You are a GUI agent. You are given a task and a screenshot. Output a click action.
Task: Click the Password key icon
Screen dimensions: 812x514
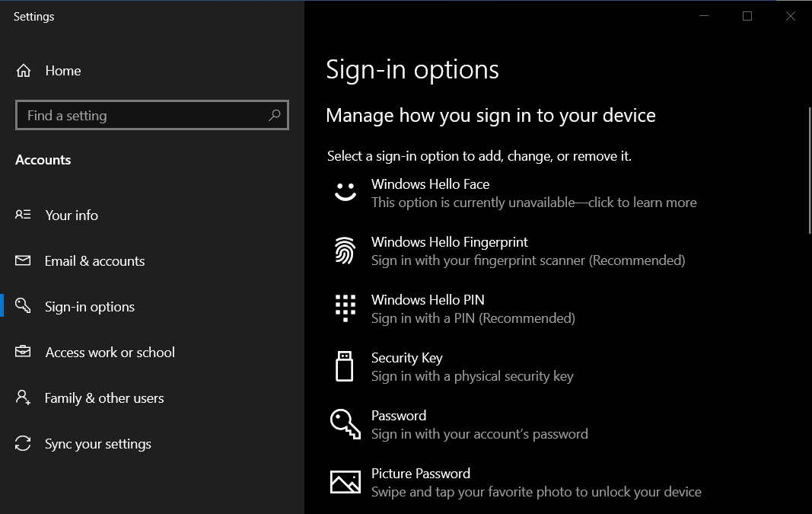[345, 424]
